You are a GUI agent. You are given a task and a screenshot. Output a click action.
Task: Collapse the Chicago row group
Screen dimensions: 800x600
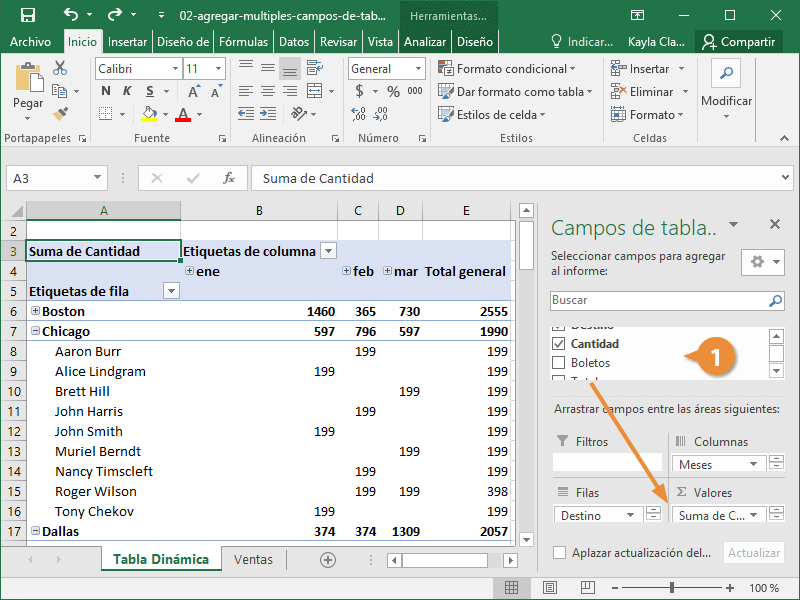click(x=35, y=331)
